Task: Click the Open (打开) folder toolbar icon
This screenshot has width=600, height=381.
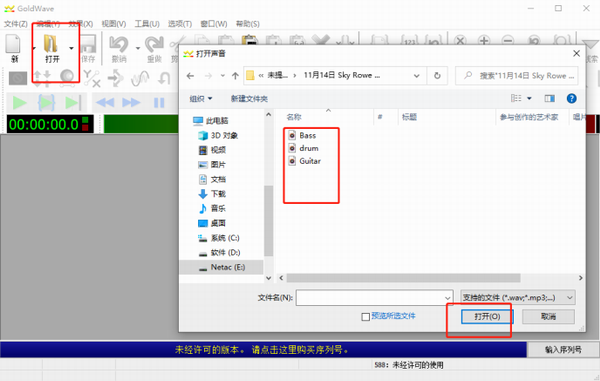Action: click(51, 44)
